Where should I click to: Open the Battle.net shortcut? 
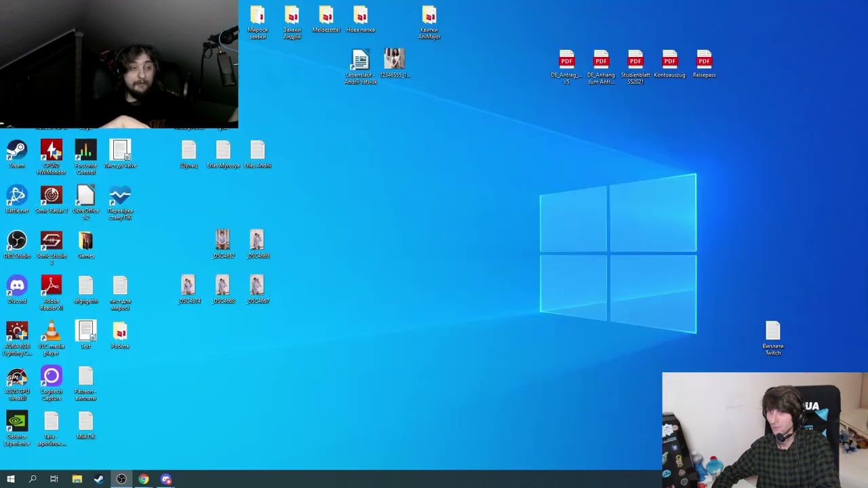(x=17, y=199)
